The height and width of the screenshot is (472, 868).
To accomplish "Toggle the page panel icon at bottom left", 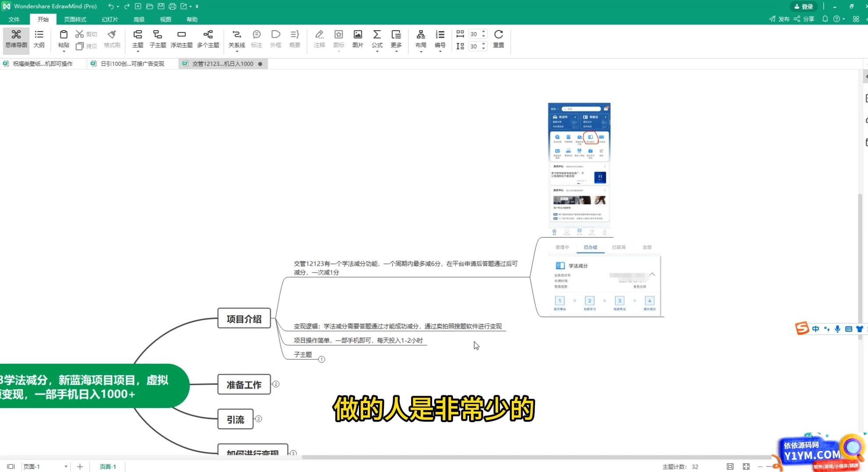I will coord(11,466).
